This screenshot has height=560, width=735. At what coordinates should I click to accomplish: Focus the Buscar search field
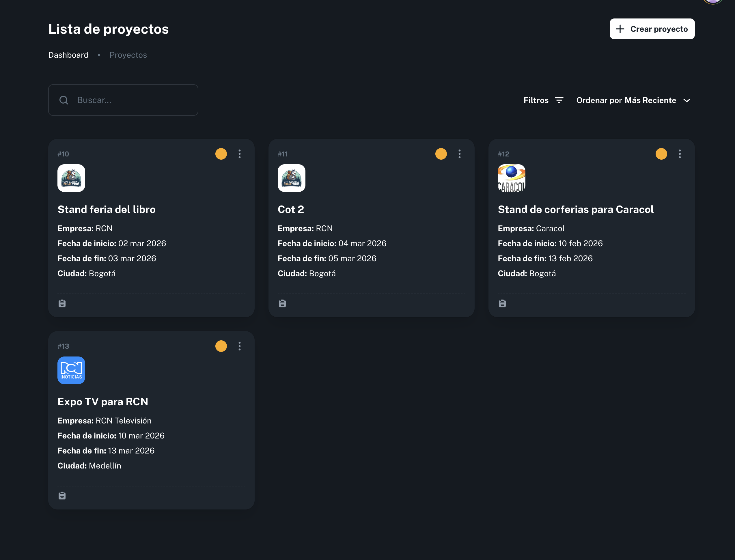point(133,100)
